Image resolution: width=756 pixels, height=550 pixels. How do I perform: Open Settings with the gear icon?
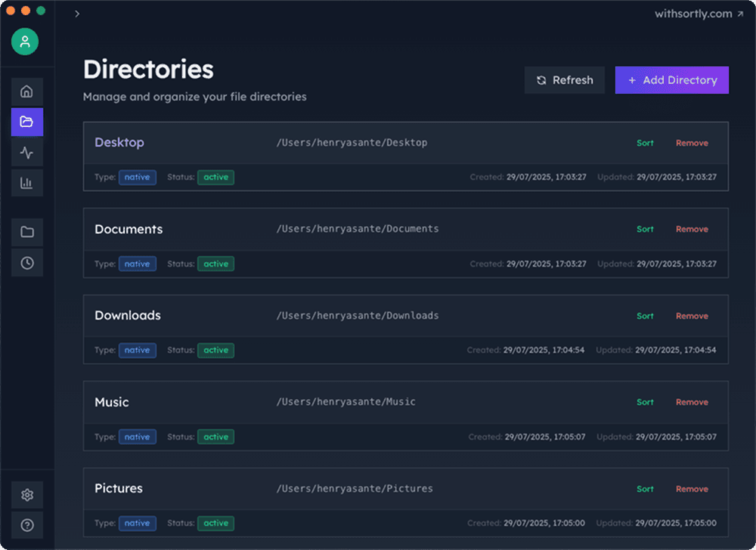tap(27, 494)
